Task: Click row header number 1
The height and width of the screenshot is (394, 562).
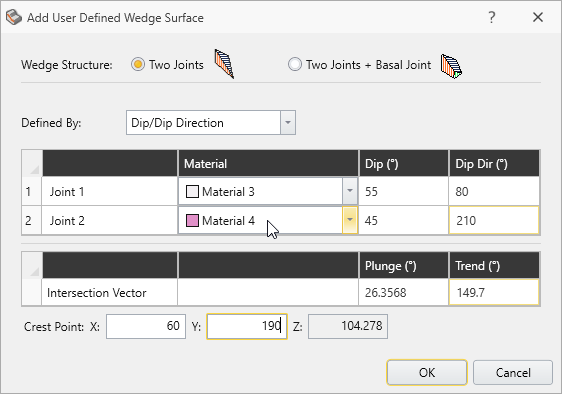Action: pyautogui.click(x=32, y=191)
